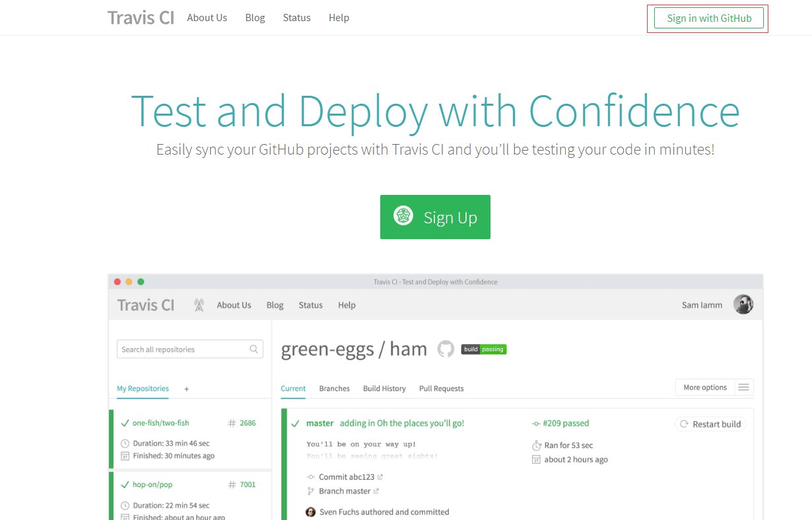Click the Travis CI logo inside the preview window

(x=146, y=305)
